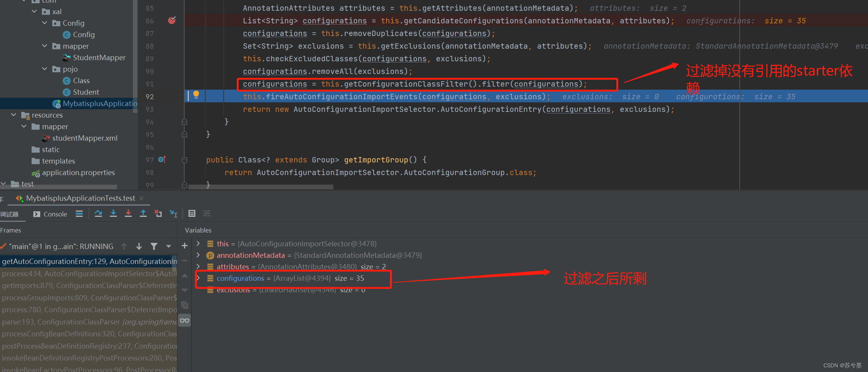Enable the frames filter funnel icon
The height and width of the screenshot is (372, 868).
154,246
